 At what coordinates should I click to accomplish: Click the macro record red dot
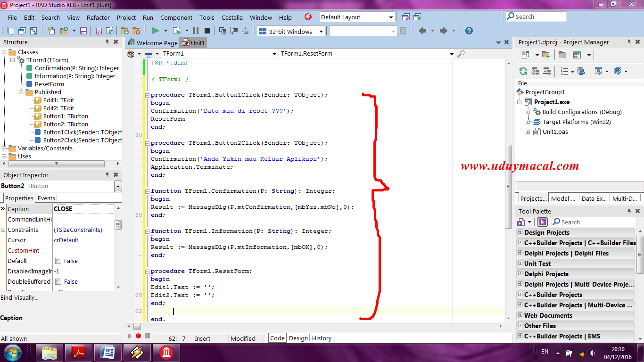pyautogui.click(x=138, y=336)
